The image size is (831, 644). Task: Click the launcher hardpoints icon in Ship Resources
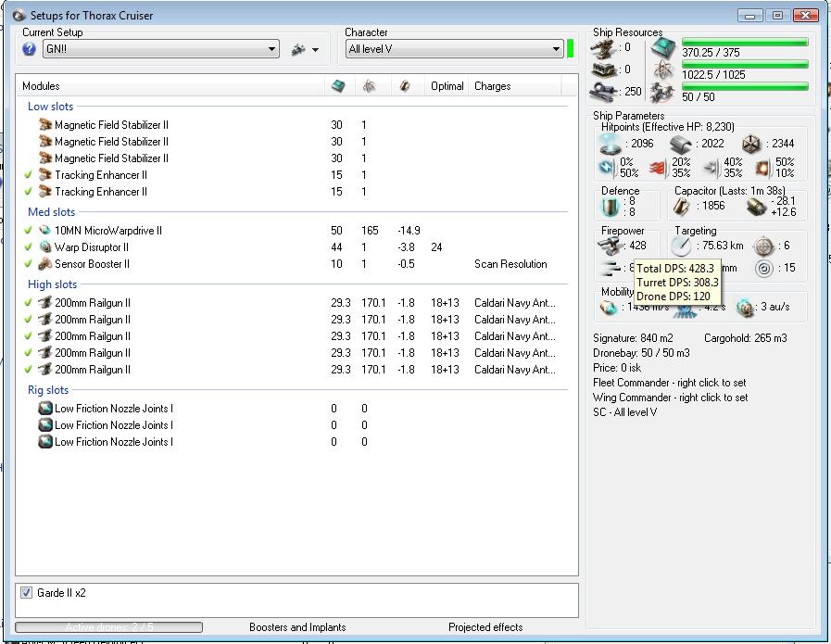[604, 69]
